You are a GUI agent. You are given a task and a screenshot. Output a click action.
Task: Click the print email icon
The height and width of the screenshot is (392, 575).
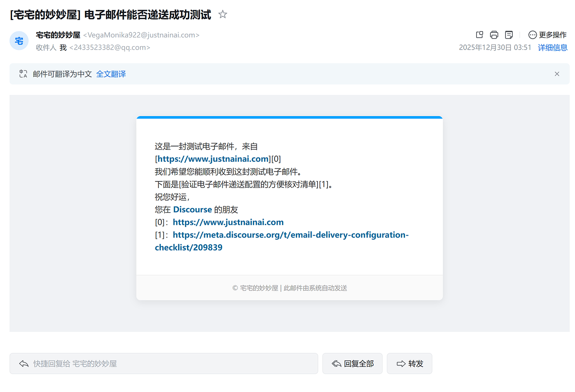[494, 35]
